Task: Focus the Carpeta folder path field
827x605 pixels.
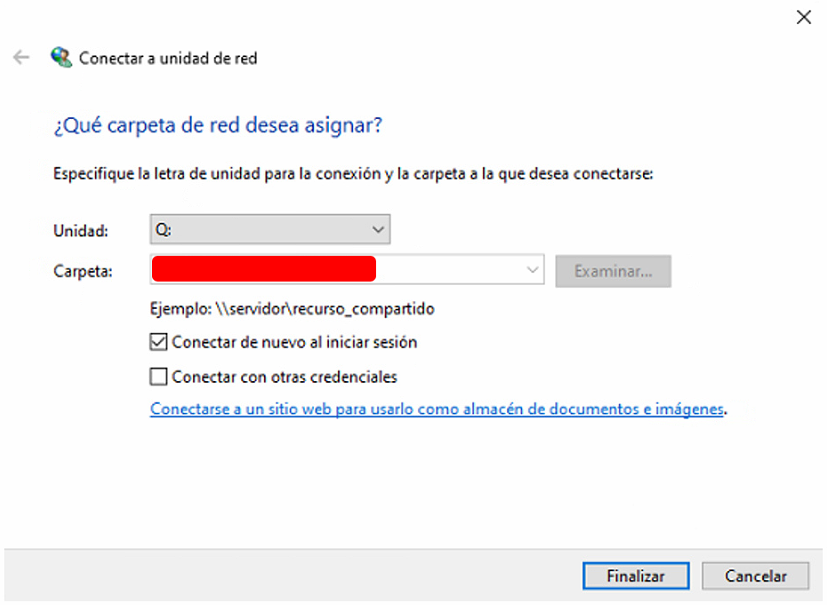Action: pos(347,270)
